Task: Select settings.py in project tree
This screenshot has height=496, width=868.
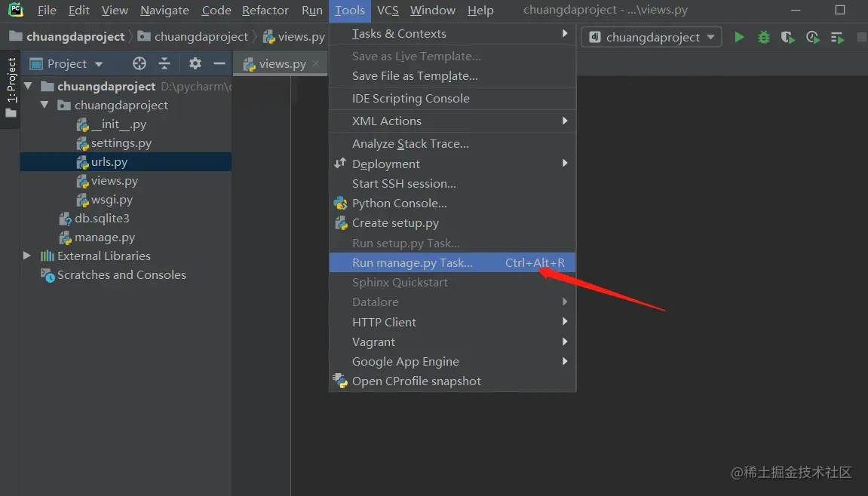Action: click(x=126, y=142)
